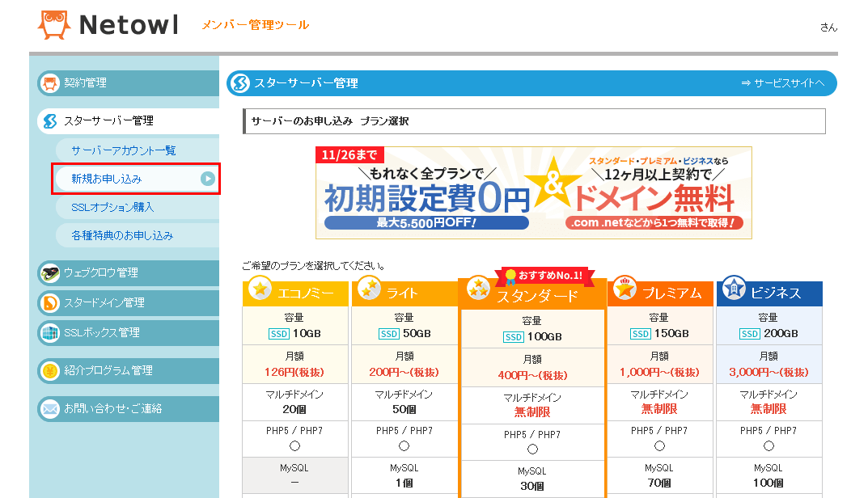Image resolution: width=868 pixels, height=498 pixels.
Task: Open the お問い合わせ・ご連絡 menu
Action: (x=129, y=409)
